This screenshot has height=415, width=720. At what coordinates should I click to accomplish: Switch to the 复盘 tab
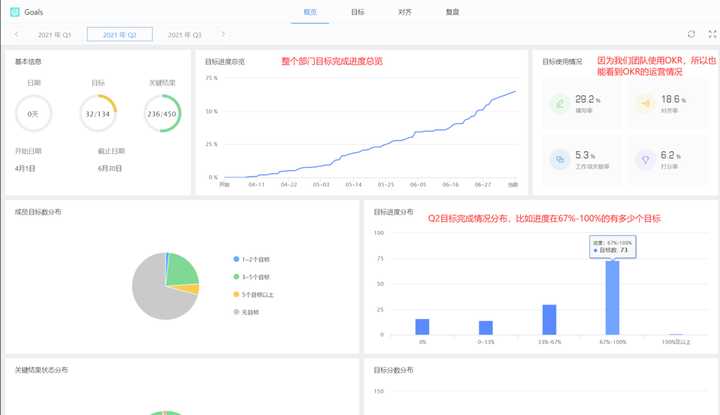coord(452,12)
